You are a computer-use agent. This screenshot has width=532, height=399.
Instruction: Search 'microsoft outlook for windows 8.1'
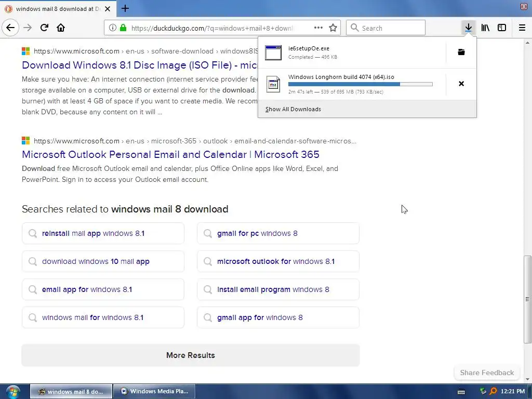tap(278, 261)
